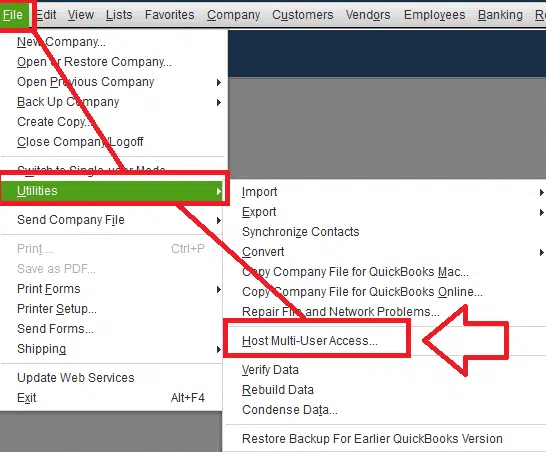This screenshot has width=546, height=452.
Task: Open the Utilities submenu
Action: point(111,191)
